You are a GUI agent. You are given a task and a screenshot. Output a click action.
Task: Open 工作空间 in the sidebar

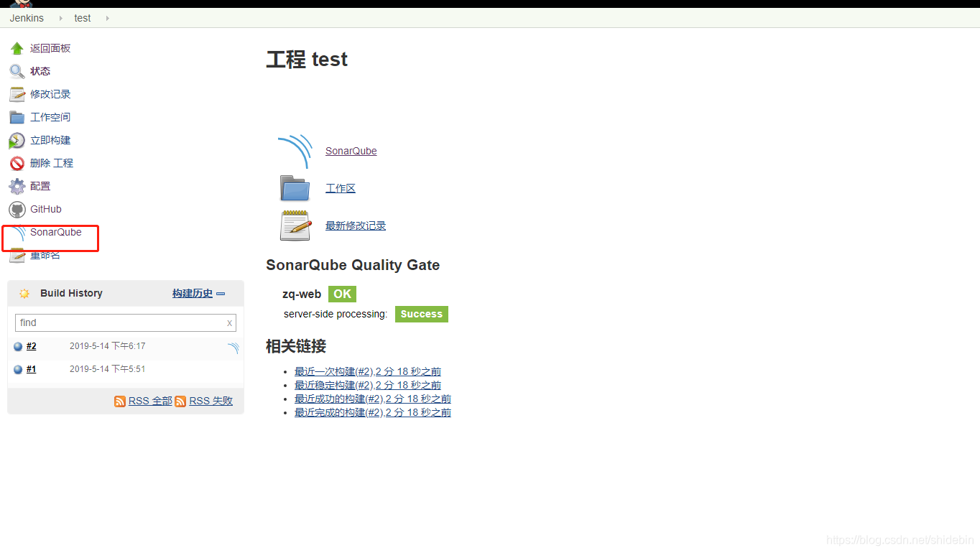pyautogui.click(x=50, y=117)
